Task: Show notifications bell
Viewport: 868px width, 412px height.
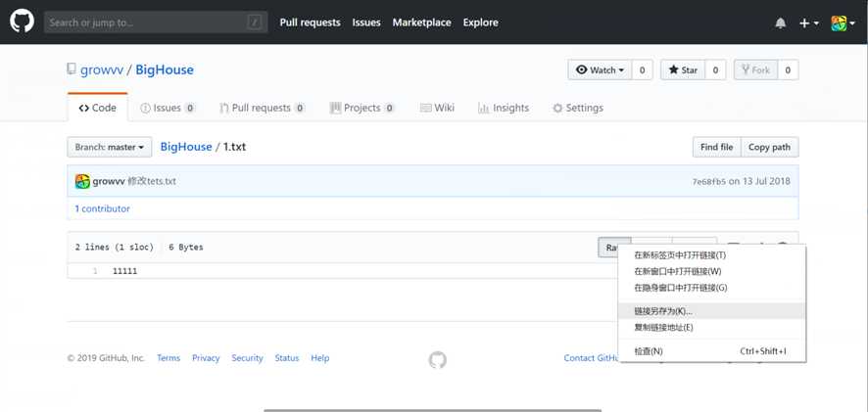Action: click(781, 23)
